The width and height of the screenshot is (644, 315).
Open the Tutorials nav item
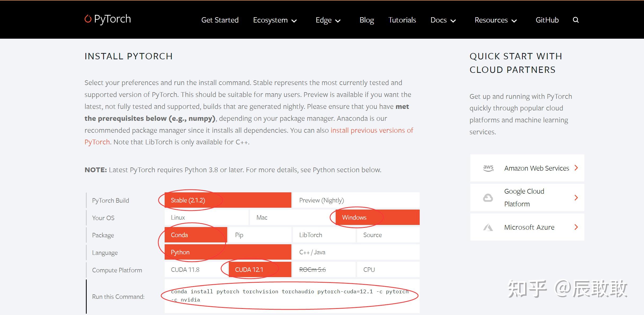tap(402, 20)
